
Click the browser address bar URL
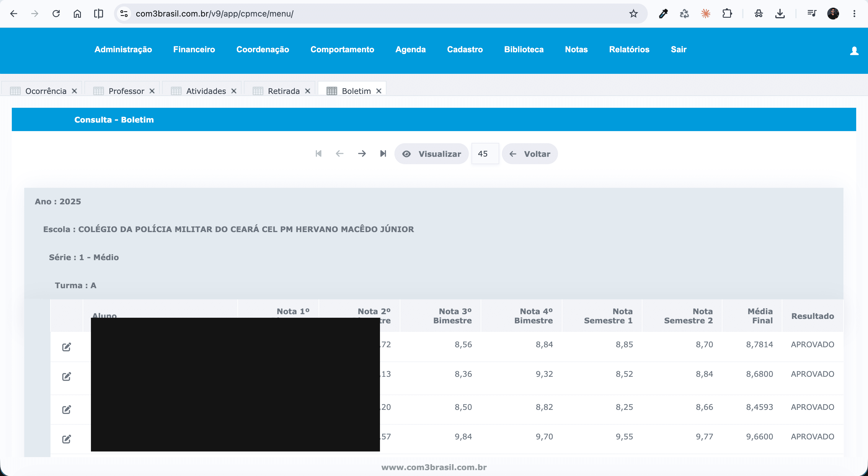click(x=215, y=14)
